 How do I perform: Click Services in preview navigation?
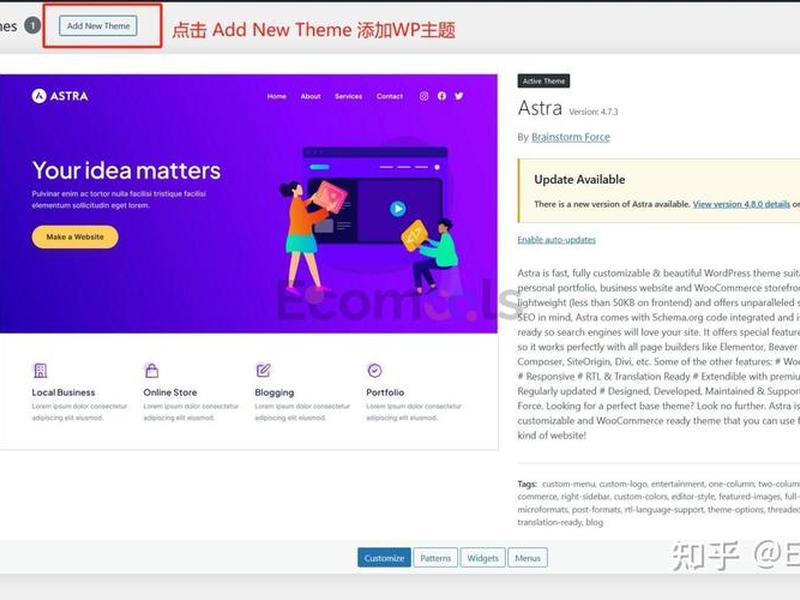coord(348,96)
